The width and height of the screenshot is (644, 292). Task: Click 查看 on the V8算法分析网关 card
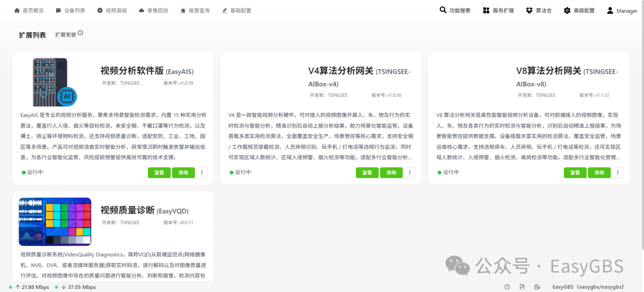tap(575, 173)
